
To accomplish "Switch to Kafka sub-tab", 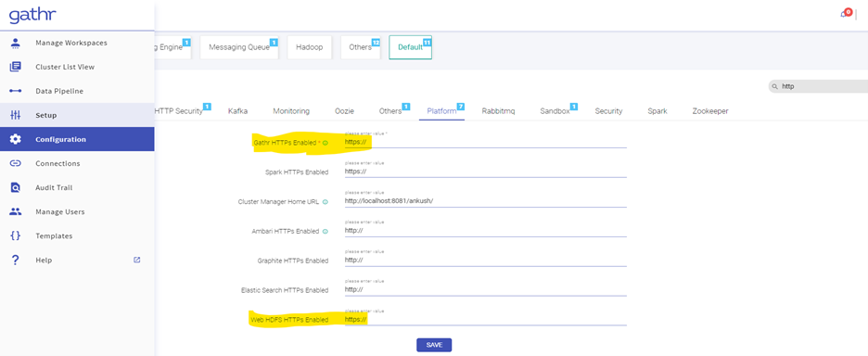I will point(237,111).
